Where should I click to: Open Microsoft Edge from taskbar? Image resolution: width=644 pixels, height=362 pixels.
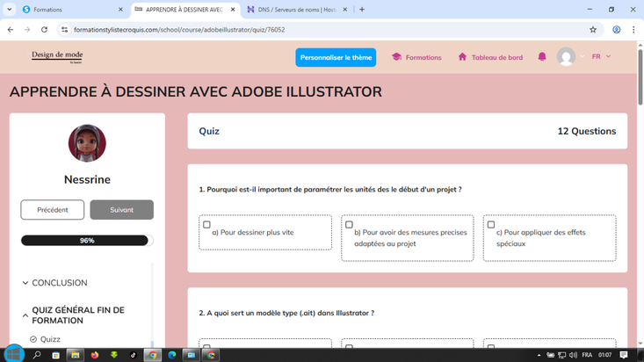click(x=171, y=355)
